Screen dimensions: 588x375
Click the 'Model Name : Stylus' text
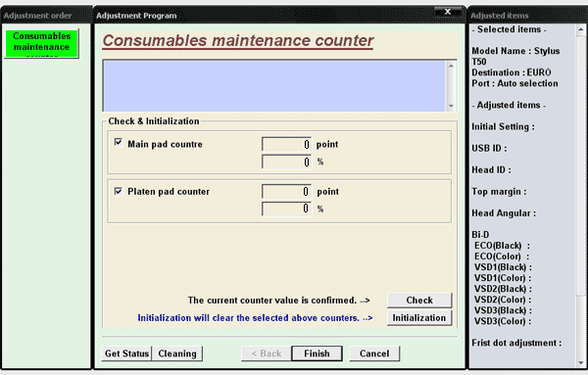pos(515,51)
